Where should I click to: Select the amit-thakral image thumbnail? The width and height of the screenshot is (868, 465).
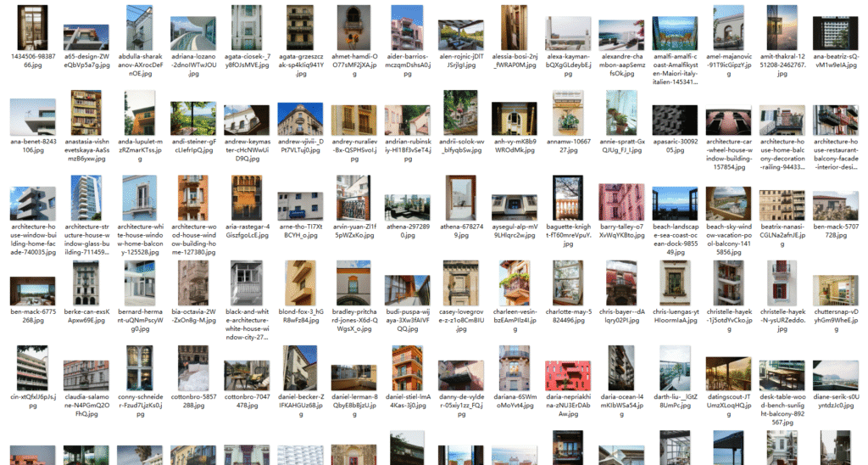pos(782,28)
